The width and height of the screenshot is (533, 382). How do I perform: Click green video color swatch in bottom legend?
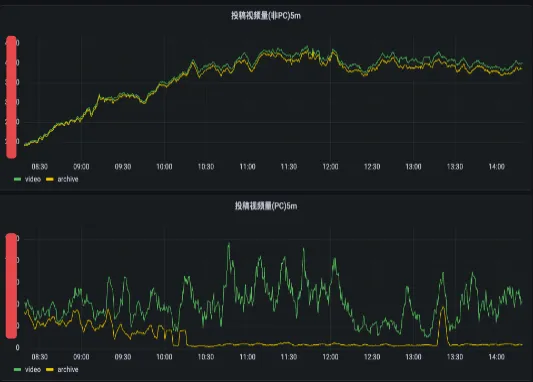[x=17, y=369]
